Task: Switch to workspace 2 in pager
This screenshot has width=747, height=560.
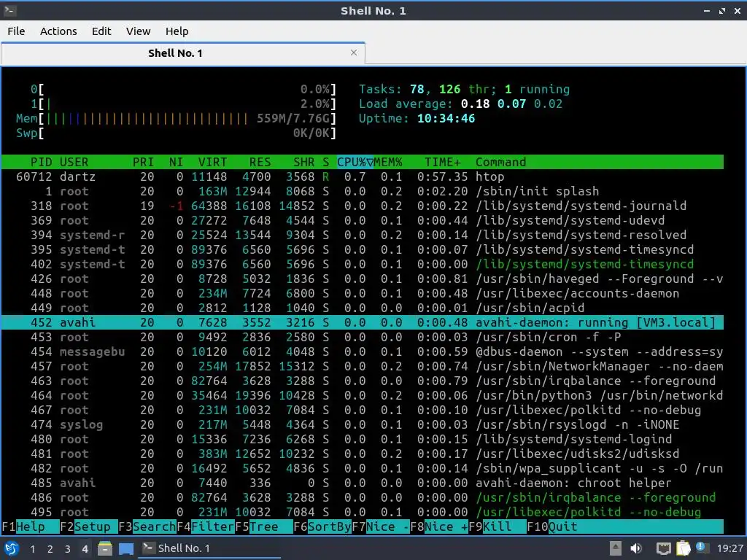Action: pyautogui.click(x=50, y=548)
